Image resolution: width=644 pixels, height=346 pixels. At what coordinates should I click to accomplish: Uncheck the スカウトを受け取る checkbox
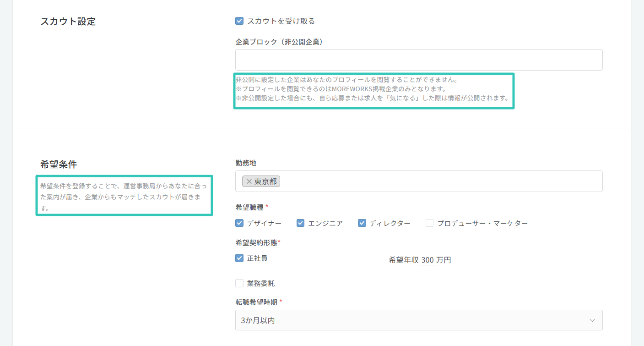coord(239,21)
